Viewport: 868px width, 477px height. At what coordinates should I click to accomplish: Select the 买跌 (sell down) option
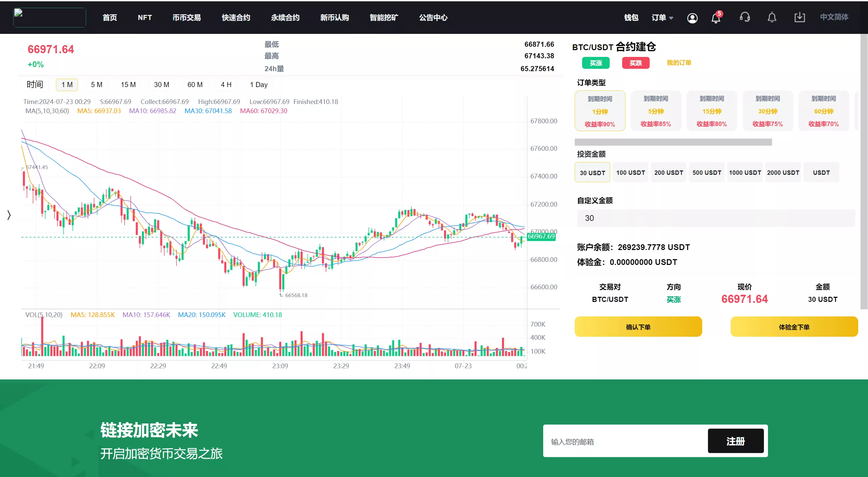(635, 63)
